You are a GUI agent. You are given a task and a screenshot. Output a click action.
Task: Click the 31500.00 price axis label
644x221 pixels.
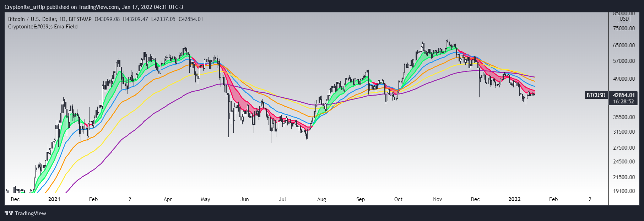point(624,131)
